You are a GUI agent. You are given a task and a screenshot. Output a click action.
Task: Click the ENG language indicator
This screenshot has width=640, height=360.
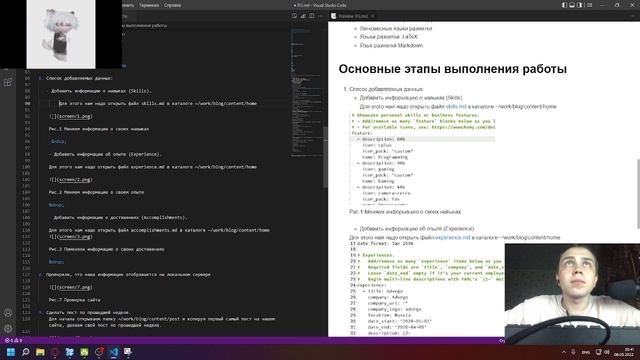[586, 352]
